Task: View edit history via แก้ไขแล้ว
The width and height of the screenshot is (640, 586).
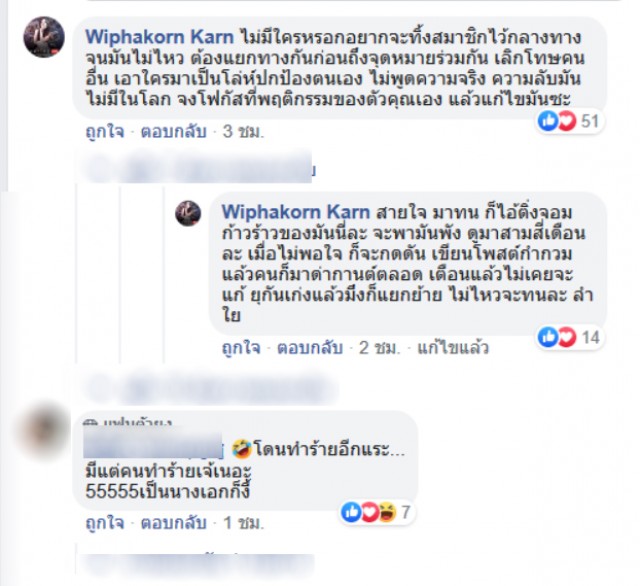Action: tap(453, 348)
